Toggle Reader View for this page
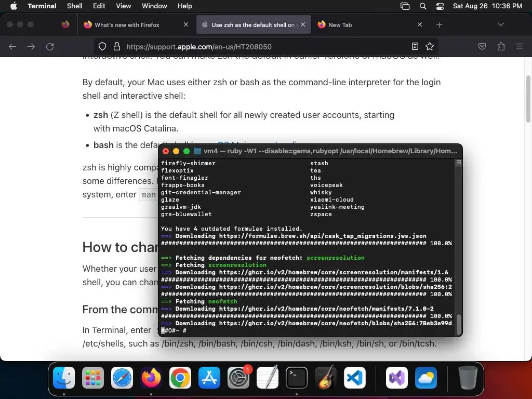The height and width of the screenshot is (399, 532). click(x=415, y=46)
